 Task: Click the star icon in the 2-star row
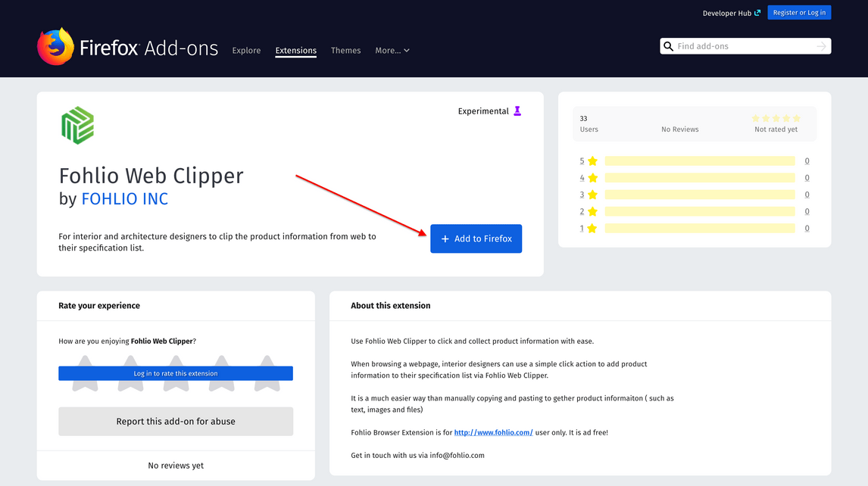(x=592, y=211)
